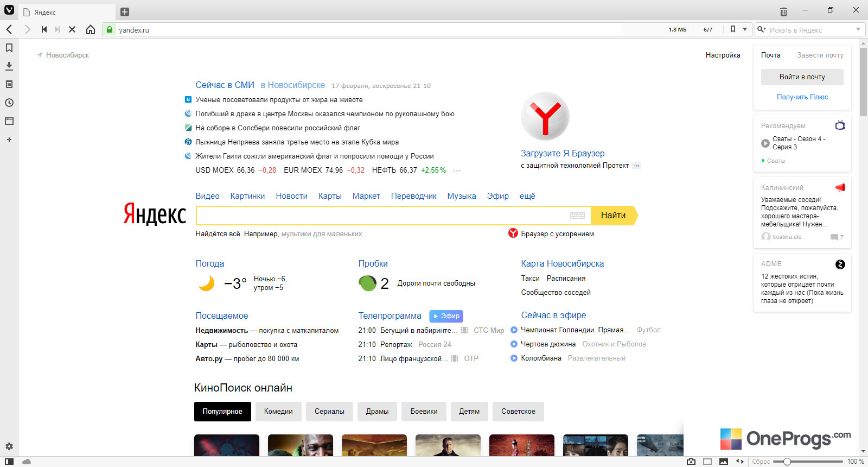This screenshot has height=467, width=868.
Task: Open the Bookmarks side panel
Action: pyautogui.click(x=9, y=48)
